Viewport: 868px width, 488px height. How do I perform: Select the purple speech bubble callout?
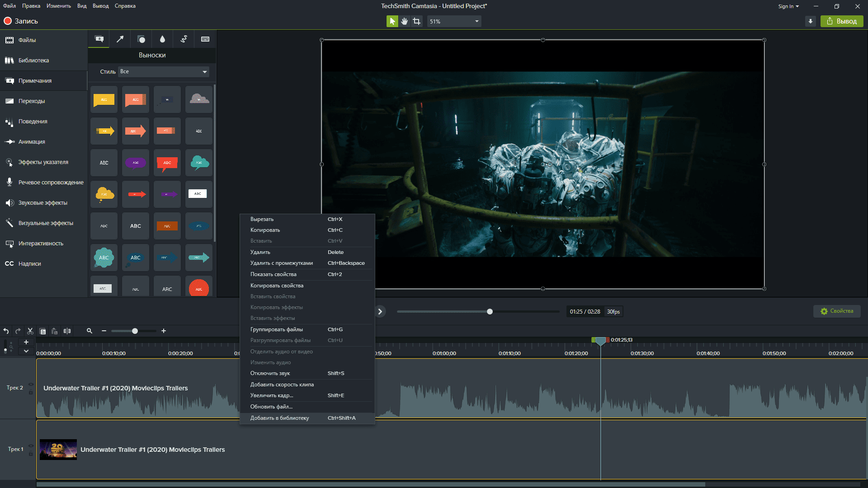pyautogui.click(x=136, y=163)
